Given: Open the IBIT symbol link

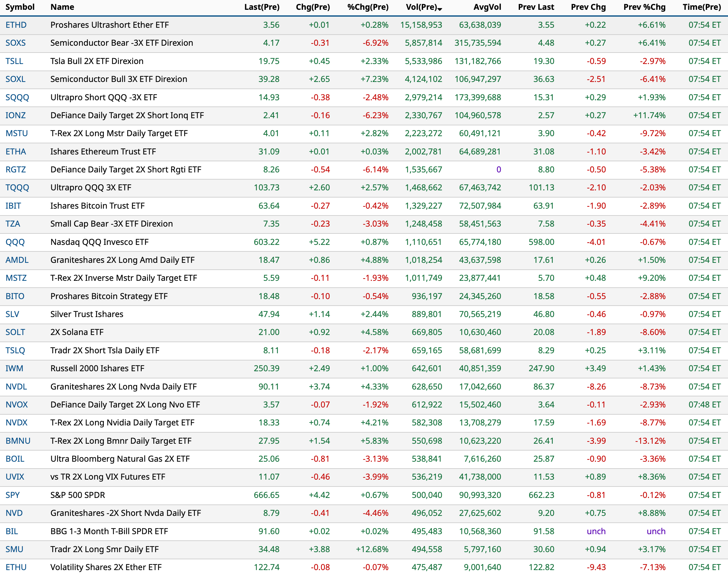Looking at the screenshot, I should point(13,206).
